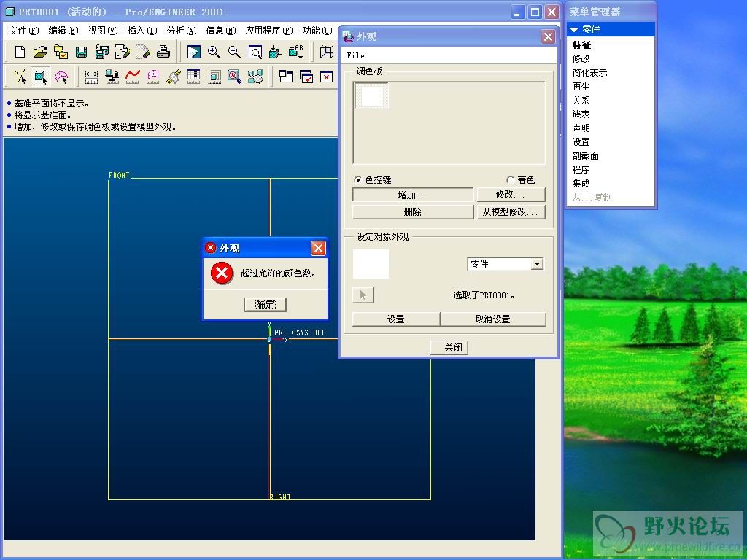Toggle the cube geometry selection icon
Viewport: 747px width, 560px height.
point(41,76)
